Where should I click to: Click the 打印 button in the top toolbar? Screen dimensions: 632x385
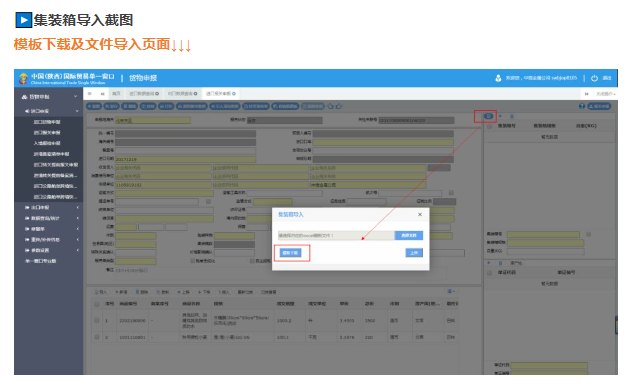point(166,106)
